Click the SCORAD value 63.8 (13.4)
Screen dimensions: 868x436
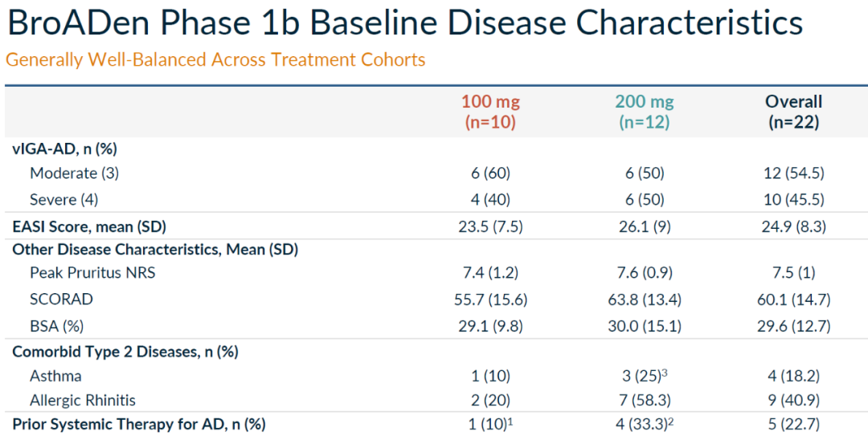(x=645, y=299)
